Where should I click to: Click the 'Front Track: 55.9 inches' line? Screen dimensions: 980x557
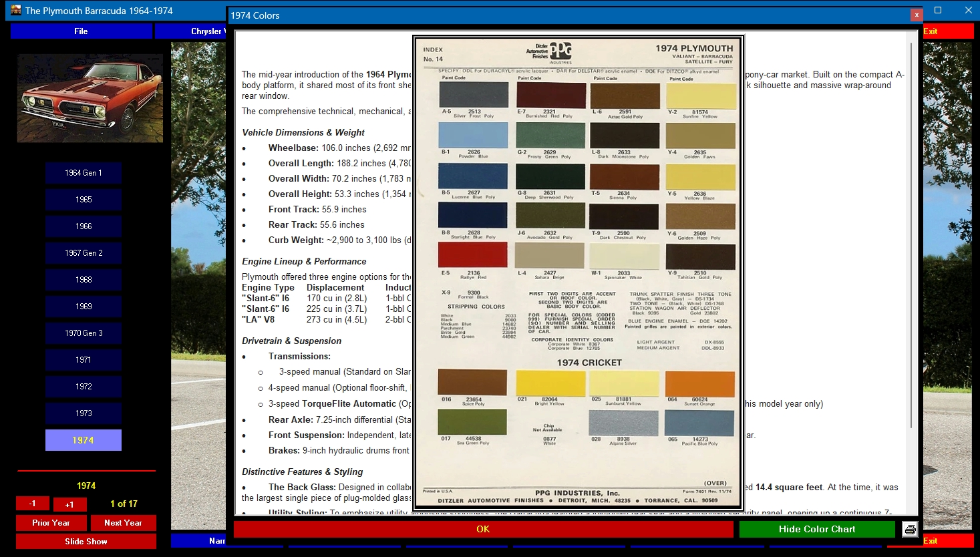point(317,209)
